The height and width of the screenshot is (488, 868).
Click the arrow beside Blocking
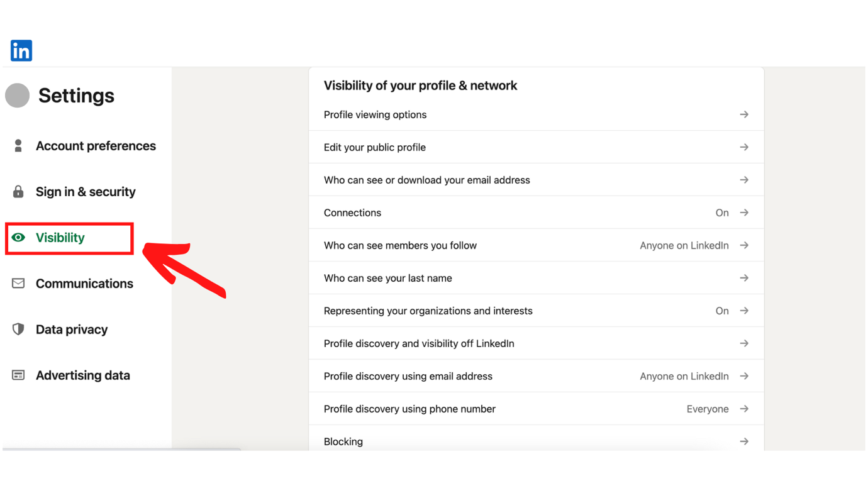744,441
